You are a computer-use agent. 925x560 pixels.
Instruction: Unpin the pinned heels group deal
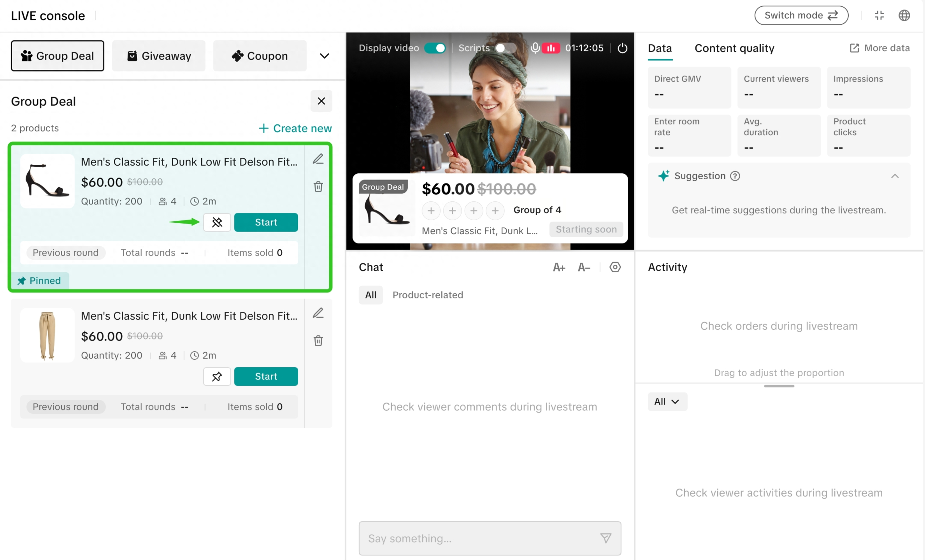click(x=217, y=223)
